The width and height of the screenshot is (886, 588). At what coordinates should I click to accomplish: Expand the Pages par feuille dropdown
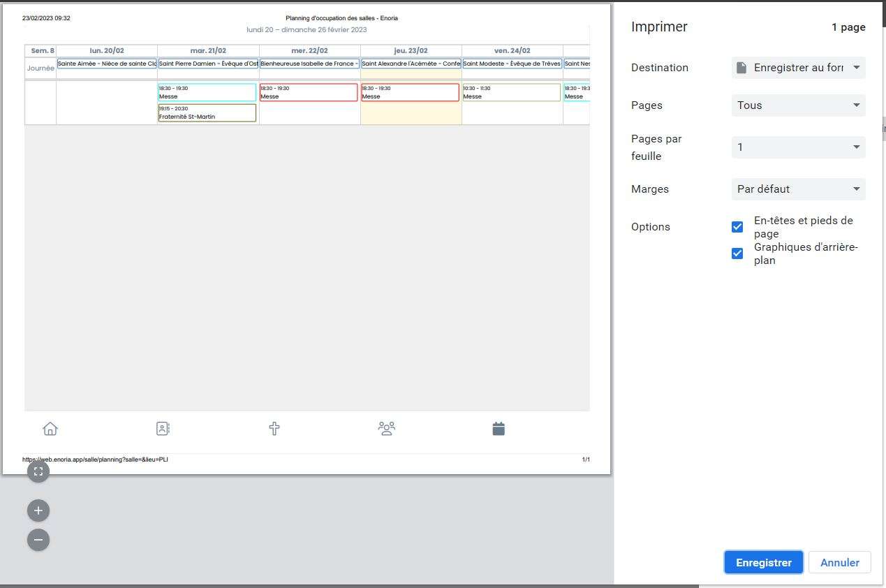pos(798,147)
